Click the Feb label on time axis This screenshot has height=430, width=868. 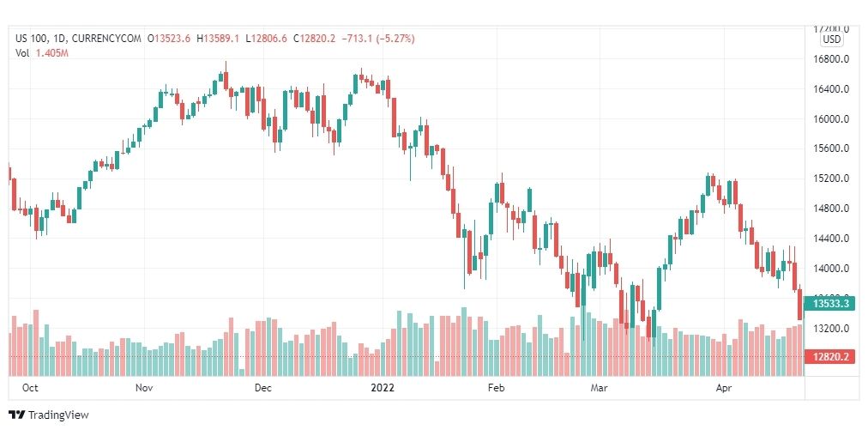click(x=497, y=388)
